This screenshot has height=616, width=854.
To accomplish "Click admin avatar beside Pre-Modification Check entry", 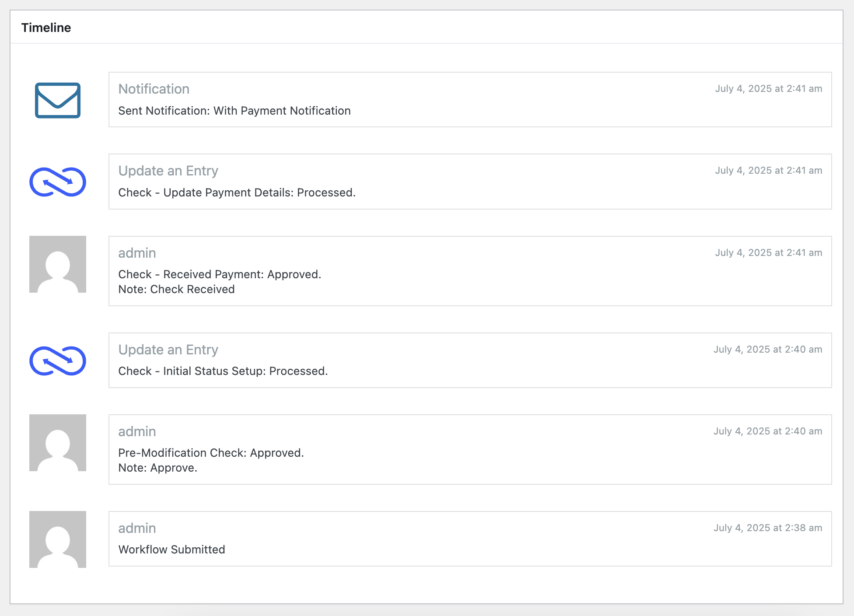I will pos(57,443).
